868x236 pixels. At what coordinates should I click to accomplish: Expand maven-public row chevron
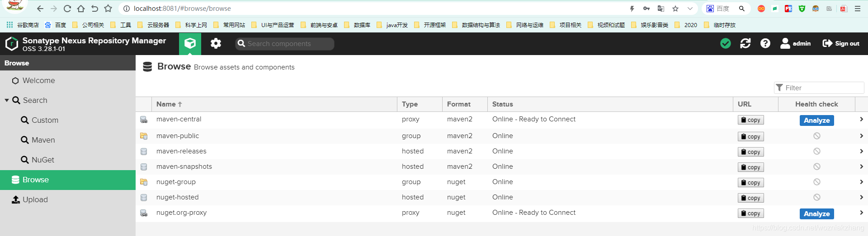point(861,136)
